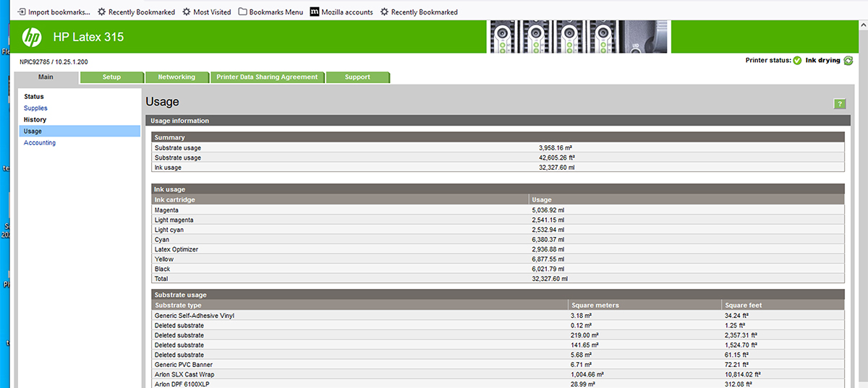Open the last Recently Bookmarked bookmark

click(x=419, y=12)
